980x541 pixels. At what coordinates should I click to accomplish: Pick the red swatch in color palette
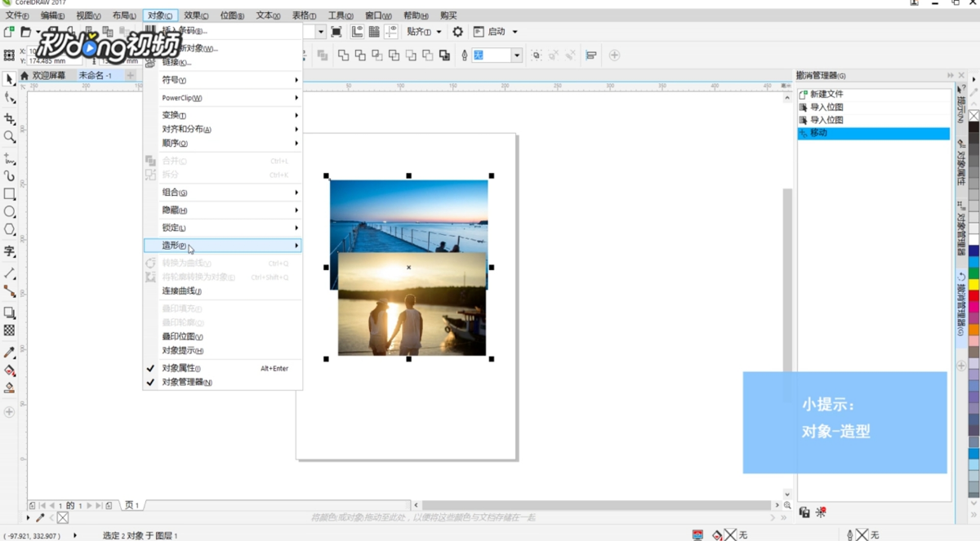(973, 297)
